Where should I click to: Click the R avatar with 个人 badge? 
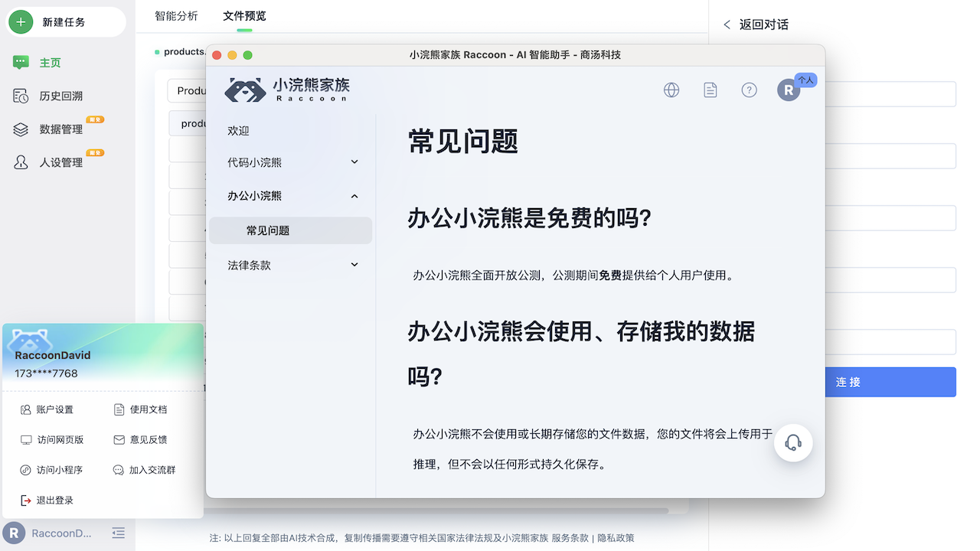click(x=789, y=90)
